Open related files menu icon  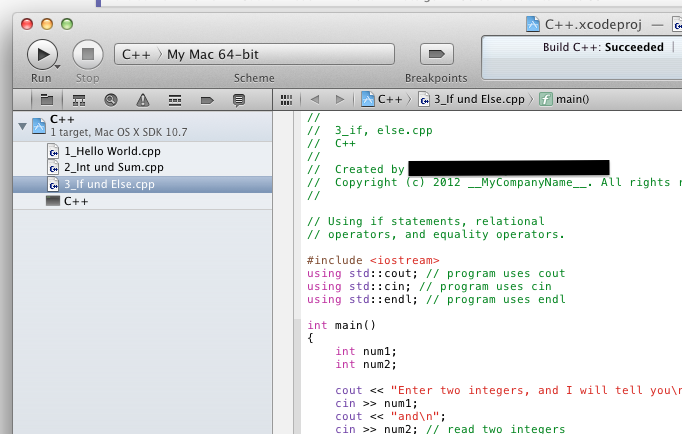[x=287, y=100]
